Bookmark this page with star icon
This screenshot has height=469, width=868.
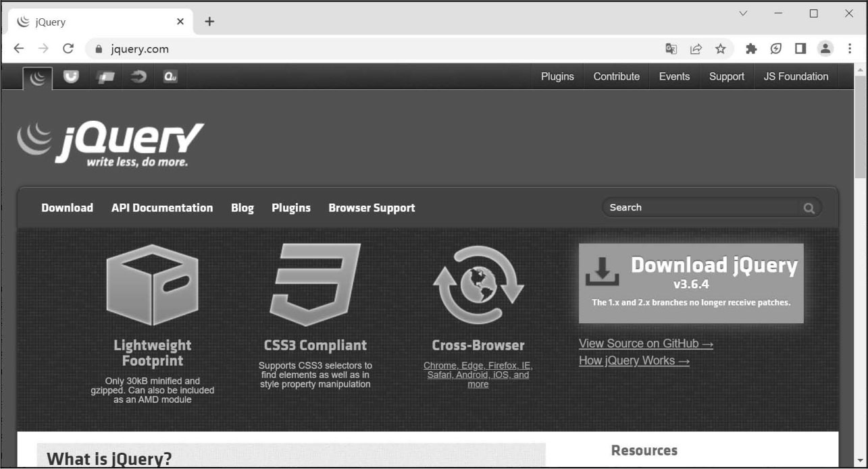(x=720, y=49)
